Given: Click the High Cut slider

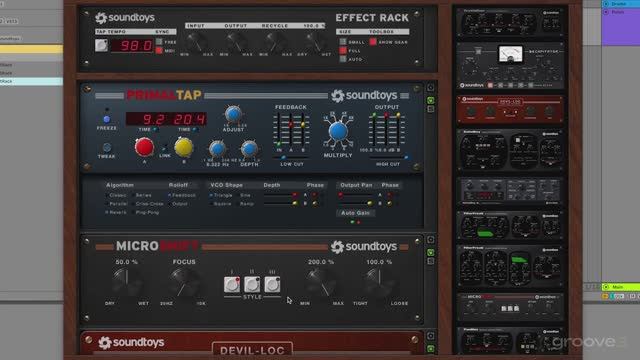Looking at the screenshot, I should click(388, 157).
